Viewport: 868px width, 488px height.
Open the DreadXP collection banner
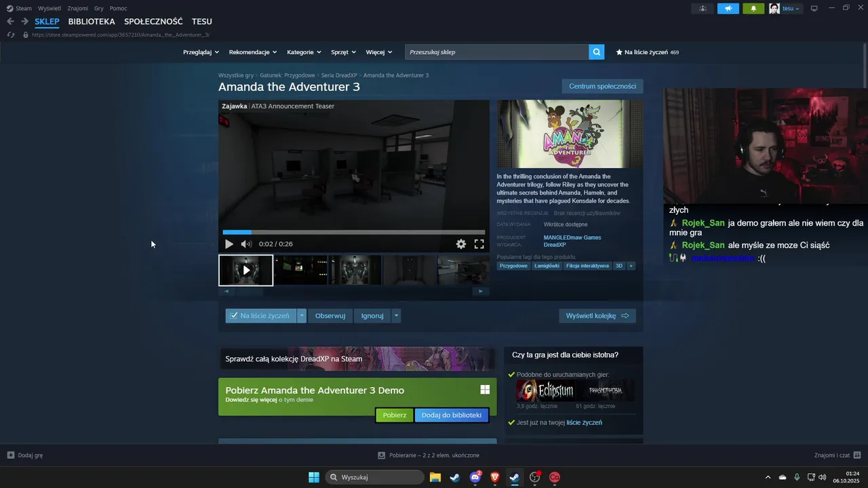coord(357,359)
